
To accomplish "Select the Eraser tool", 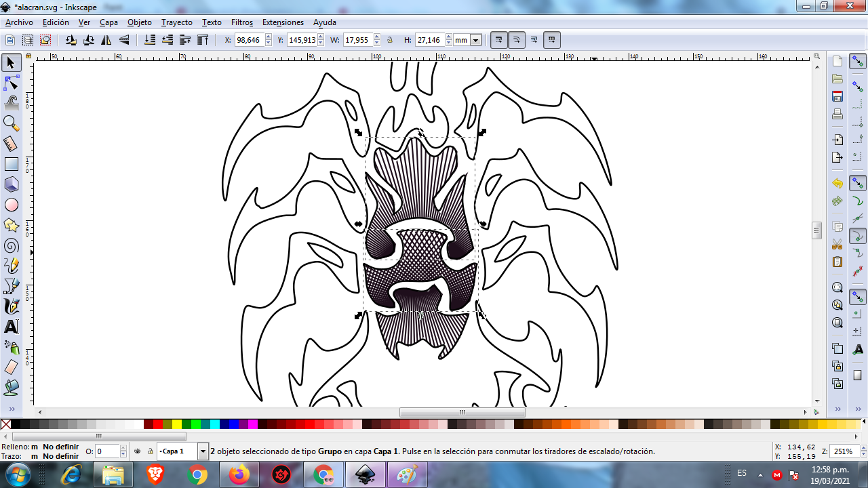I will [11, 367].
